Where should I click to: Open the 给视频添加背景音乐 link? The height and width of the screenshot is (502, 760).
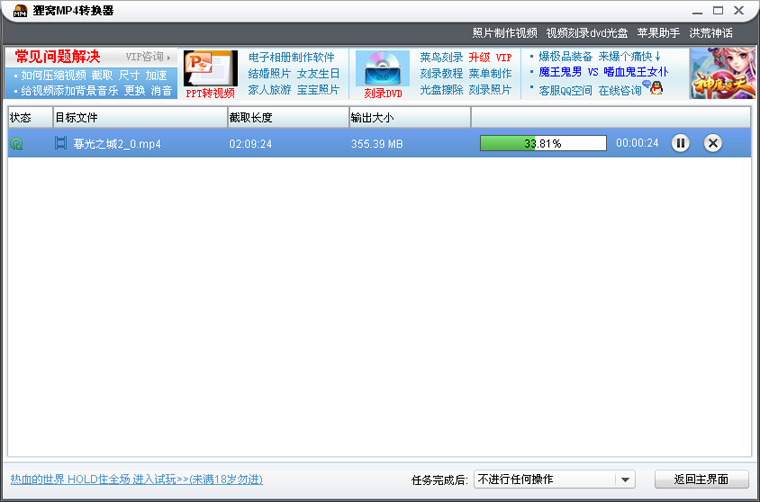pyautogui.click(x=70, y=91)
